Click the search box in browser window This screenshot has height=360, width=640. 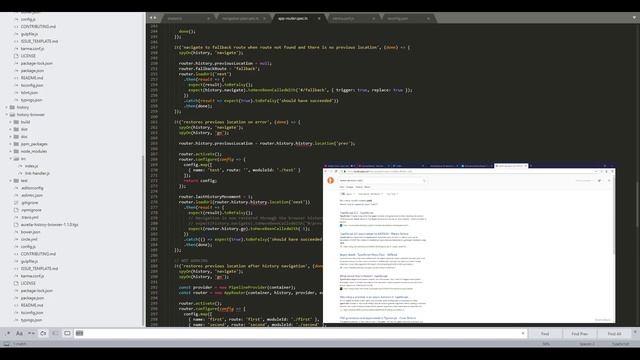click(x=382, y=180)
